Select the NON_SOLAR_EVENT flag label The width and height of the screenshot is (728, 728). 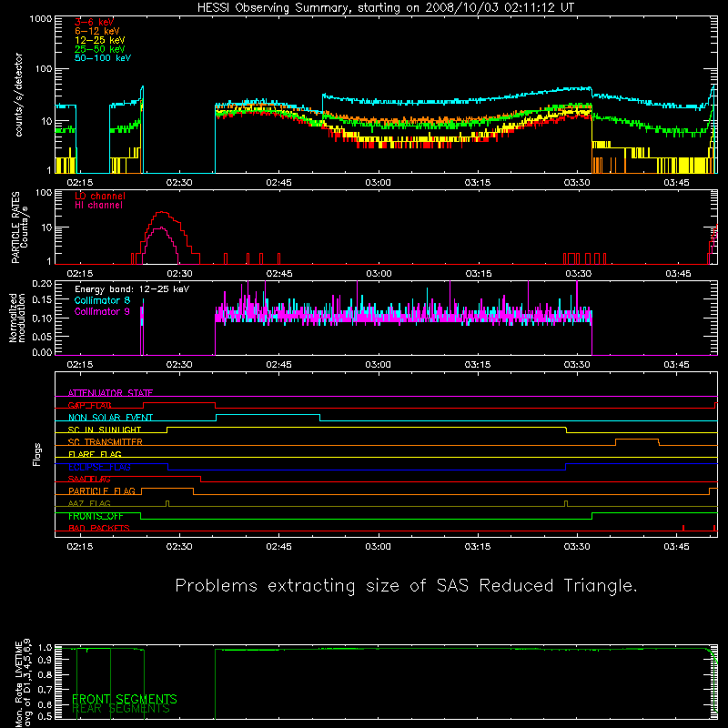coord(110,418)
